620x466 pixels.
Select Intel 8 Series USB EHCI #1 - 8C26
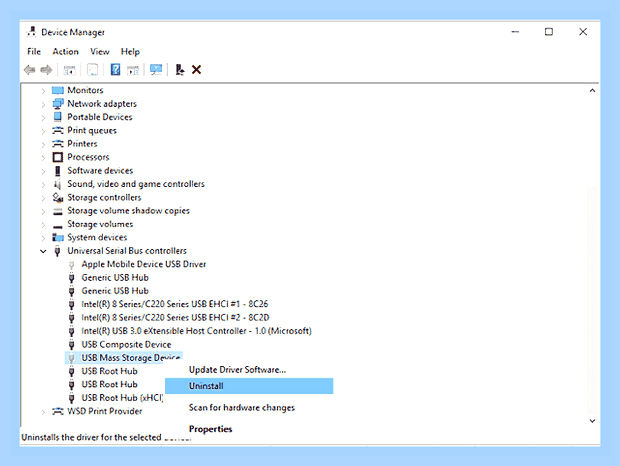point(174,304)
